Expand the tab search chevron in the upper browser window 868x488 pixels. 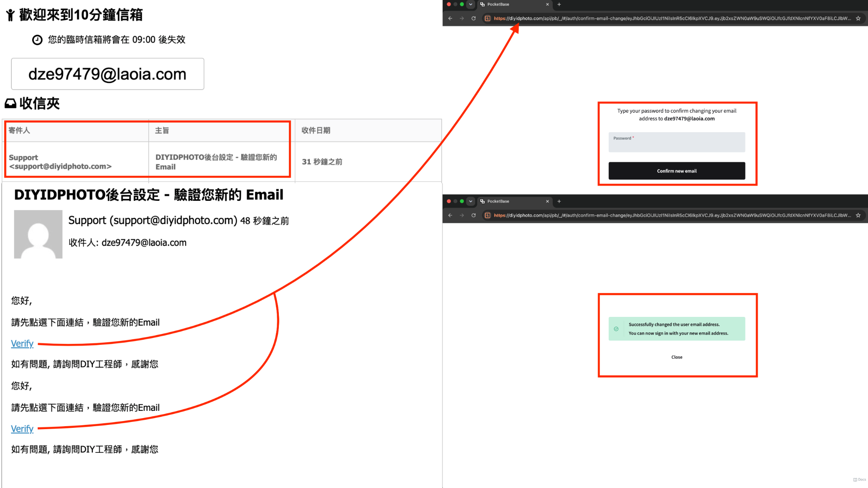coord(470,4)
